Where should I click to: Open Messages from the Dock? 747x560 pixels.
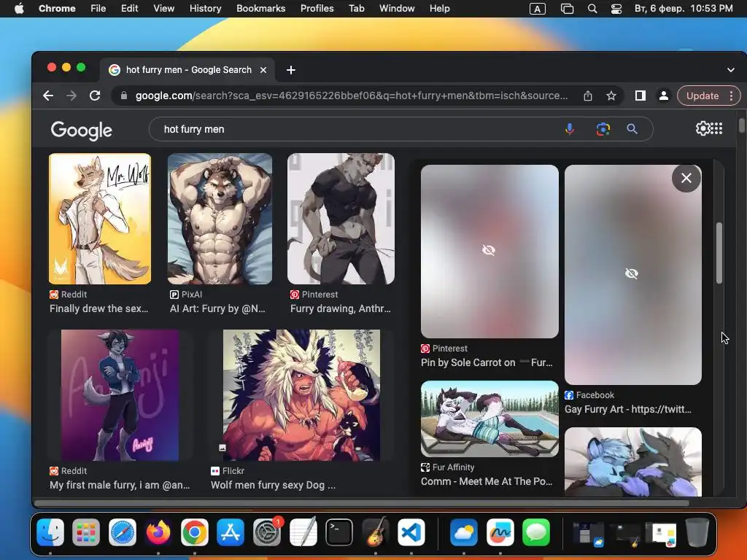536,532
